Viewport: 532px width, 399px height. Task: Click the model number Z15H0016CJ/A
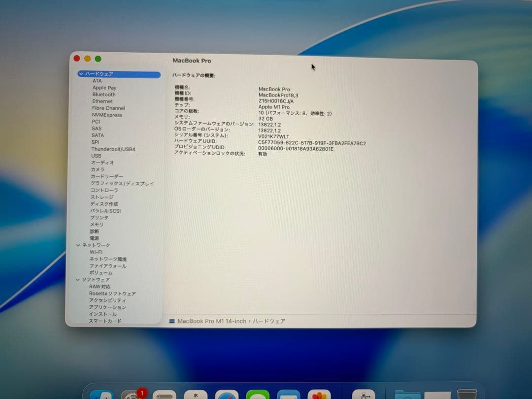point(276,101)
